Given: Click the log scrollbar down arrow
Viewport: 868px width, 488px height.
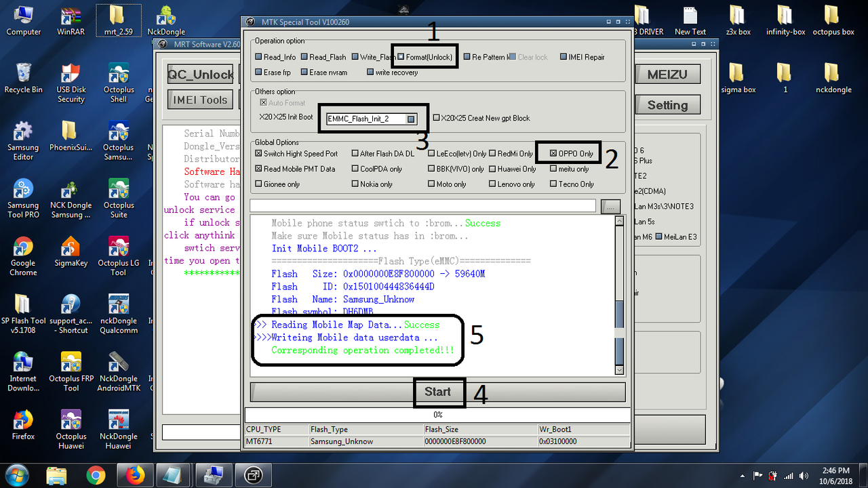Looking at the screenshot, I should click(x=619, y=369).
